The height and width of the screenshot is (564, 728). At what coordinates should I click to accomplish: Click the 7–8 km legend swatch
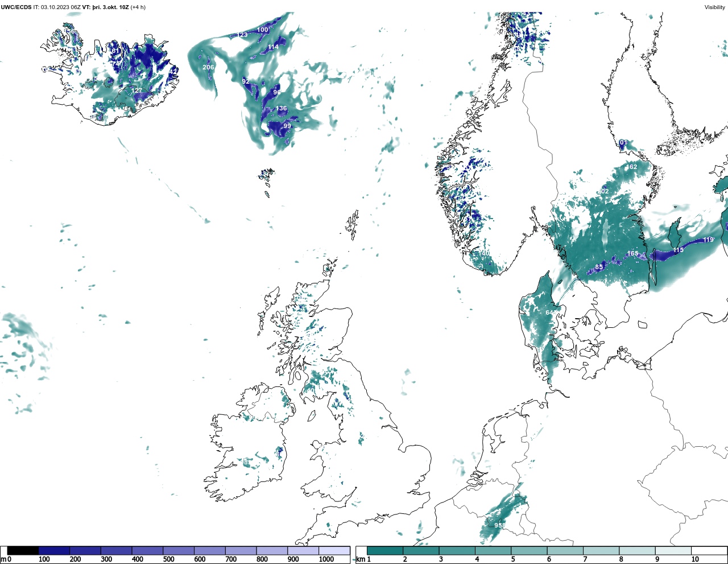601,551
